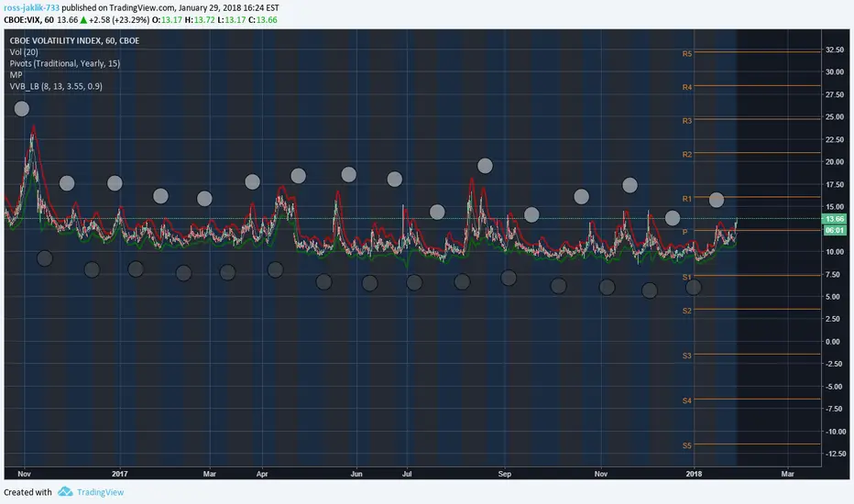Click the Sep label on time axis
854x504 pixels.
coord(505,474)
